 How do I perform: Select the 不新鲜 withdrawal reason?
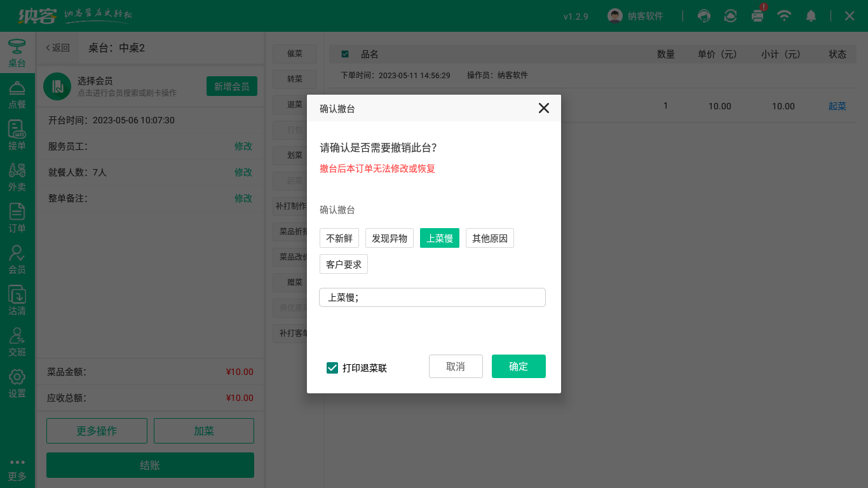339,238
